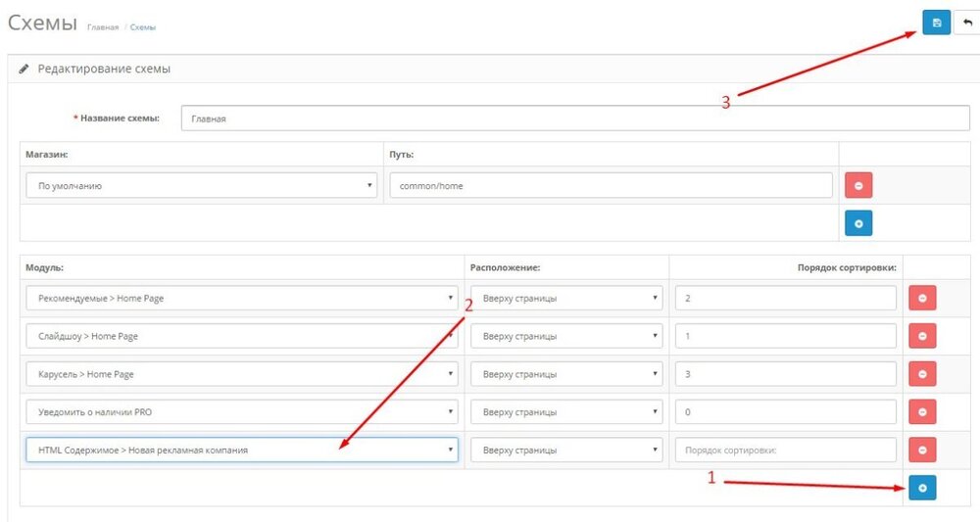Click the Схемы breadcrumb link
The height and width of the screenshot is (522, 980).
pyautogui.click(x=143, y=27)
